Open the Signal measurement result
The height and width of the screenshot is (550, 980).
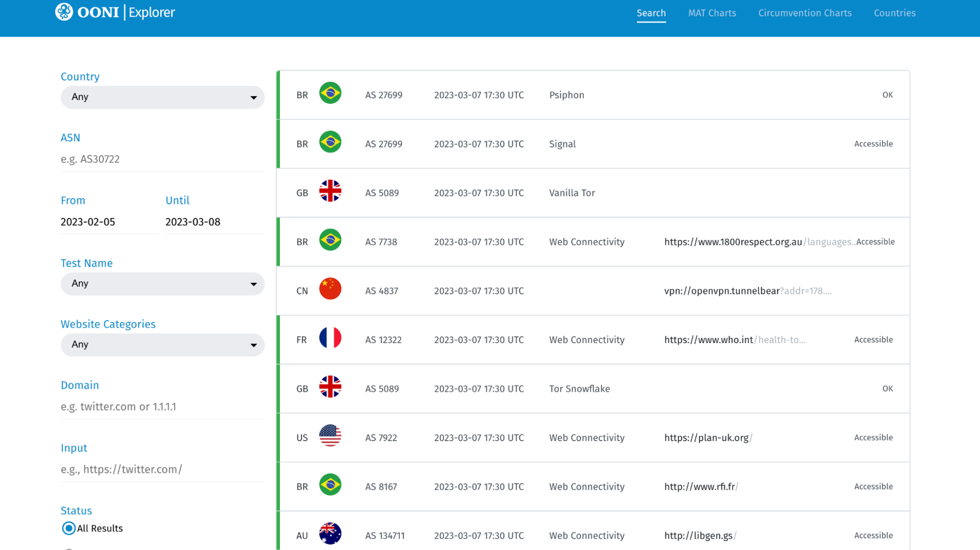(562, 144)
